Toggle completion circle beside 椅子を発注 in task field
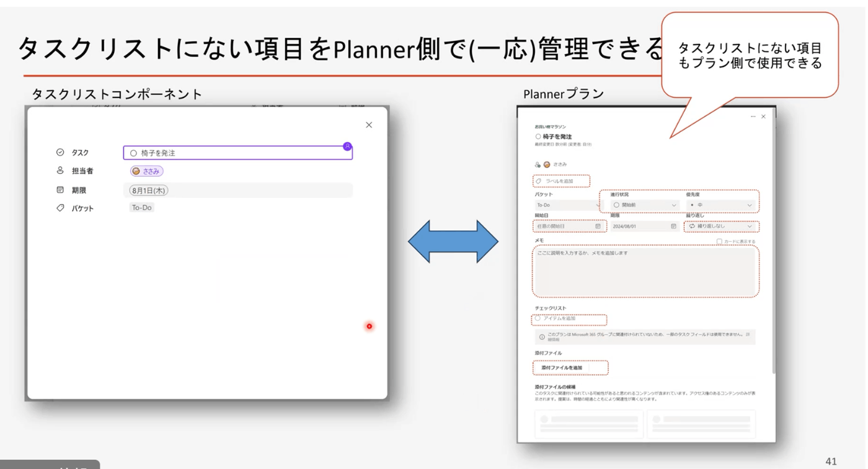 [x=133, y=153]
